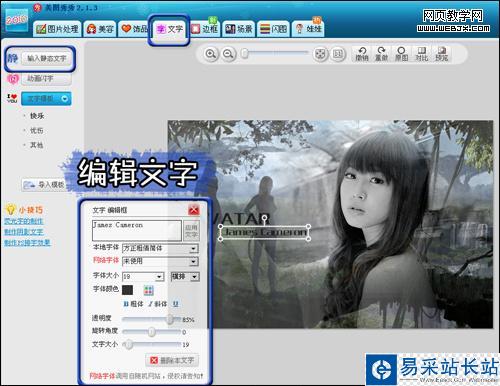Image resolution: width=500 pixels, height=386 pixels.
Task: Click the zoom in magnifier icon
Action: (211, 54)
